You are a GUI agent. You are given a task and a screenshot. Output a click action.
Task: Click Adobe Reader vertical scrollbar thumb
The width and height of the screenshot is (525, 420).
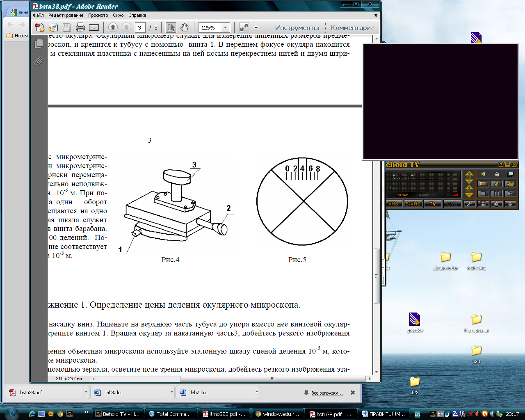point(377,276)
